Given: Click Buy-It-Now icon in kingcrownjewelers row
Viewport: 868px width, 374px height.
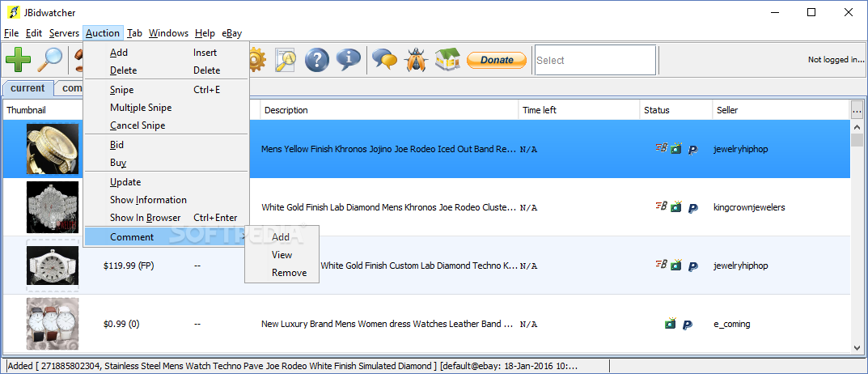Looking at the screenshot, I should [661, 206].
